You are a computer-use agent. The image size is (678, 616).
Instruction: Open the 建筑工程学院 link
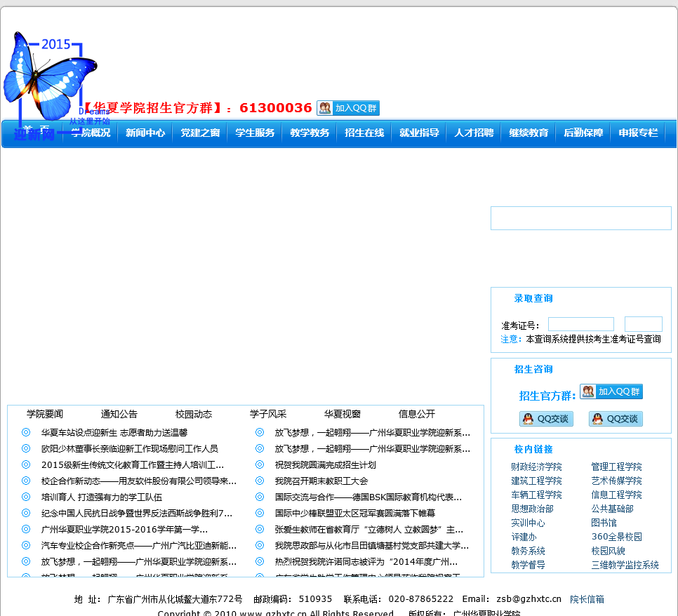[x=536, y=481]
